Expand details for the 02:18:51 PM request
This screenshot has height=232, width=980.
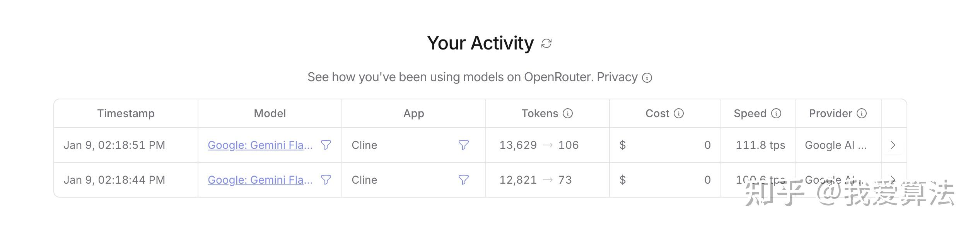point(893,145)
